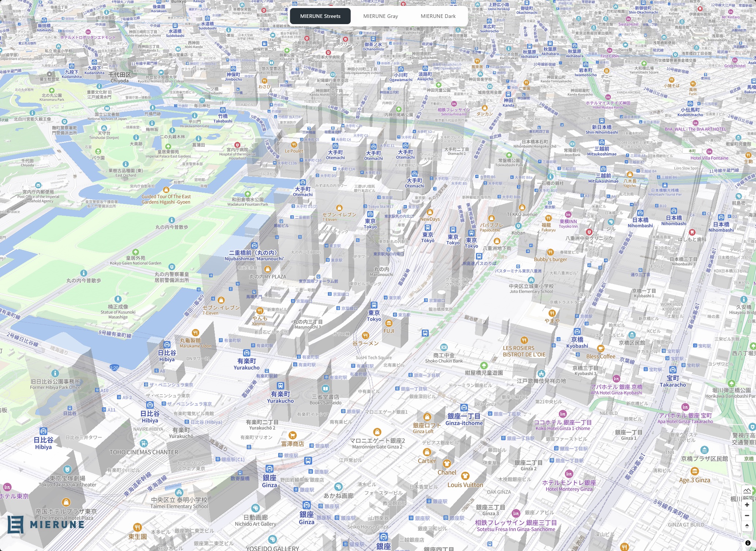
Task: Click the Ginza Loft shop marker
Action: (427, 417)
